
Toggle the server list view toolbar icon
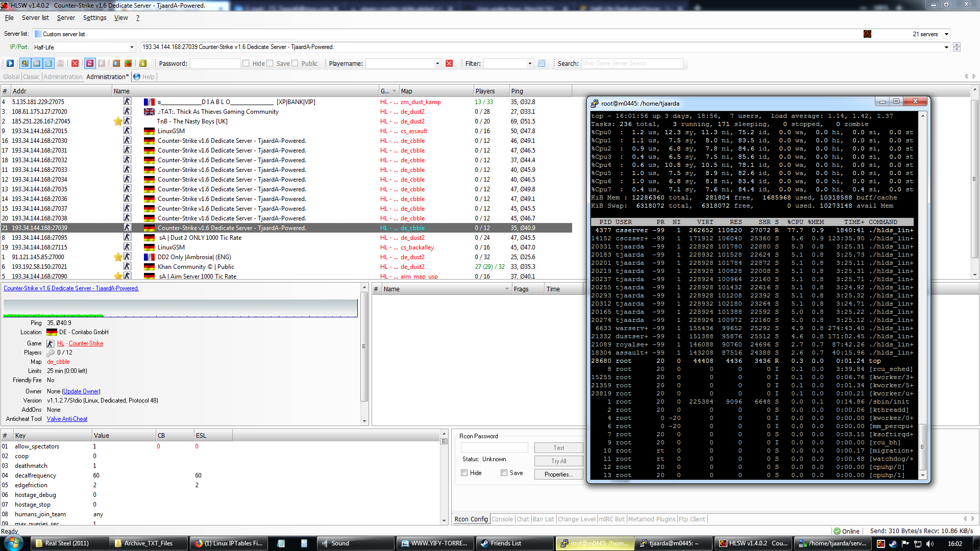click(36, 63)
